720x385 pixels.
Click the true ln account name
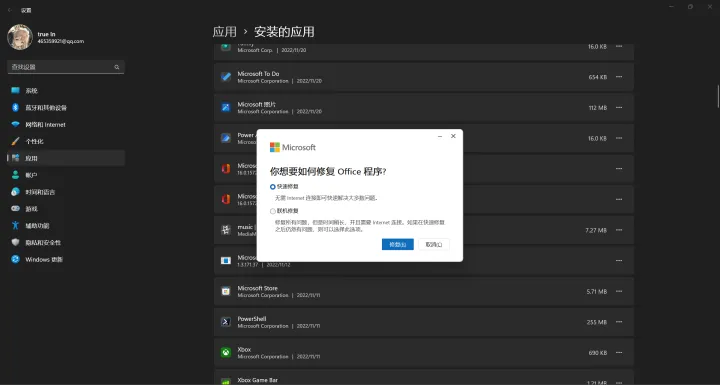(x=46, y=34)
